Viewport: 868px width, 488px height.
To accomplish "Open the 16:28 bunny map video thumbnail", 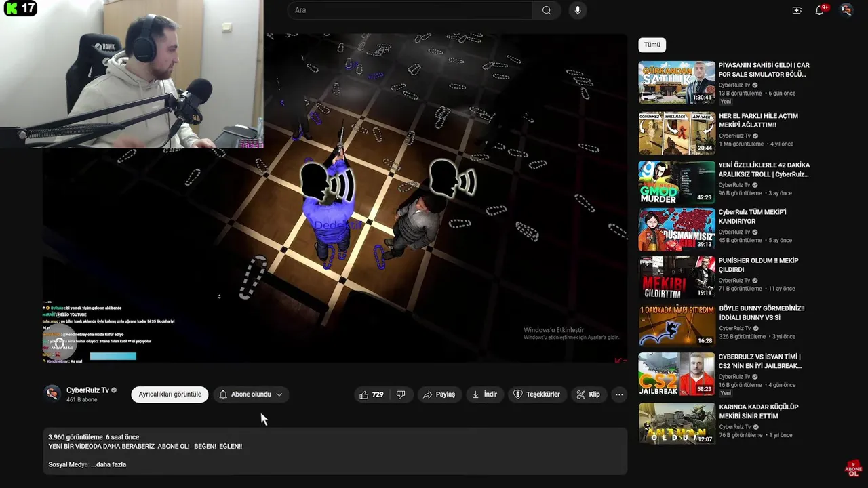I will [677, 326].
